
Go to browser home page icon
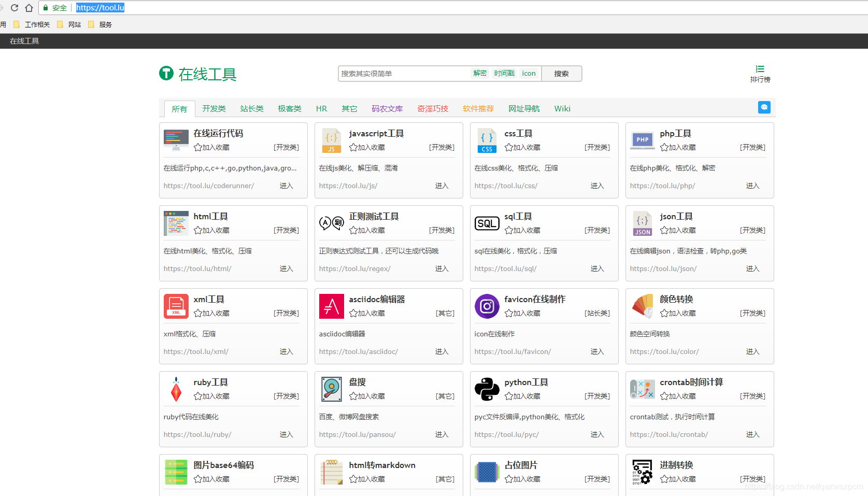[29, 8]
